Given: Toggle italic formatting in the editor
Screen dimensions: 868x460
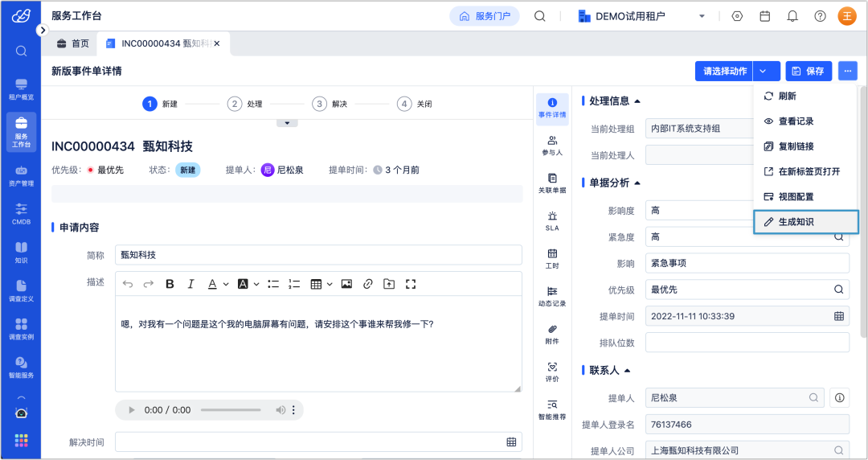Looking at the screenshot, I should pyautogui.click(x=191, y=284).
